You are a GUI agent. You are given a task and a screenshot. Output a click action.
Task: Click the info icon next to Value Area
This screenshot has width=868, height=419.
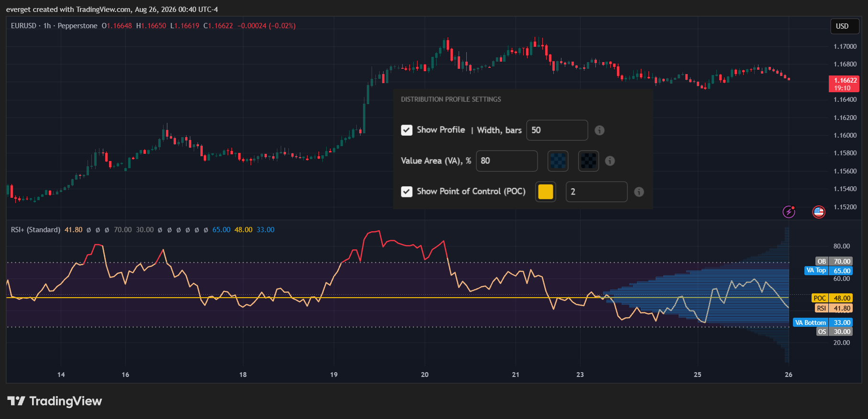click(610, 161)
